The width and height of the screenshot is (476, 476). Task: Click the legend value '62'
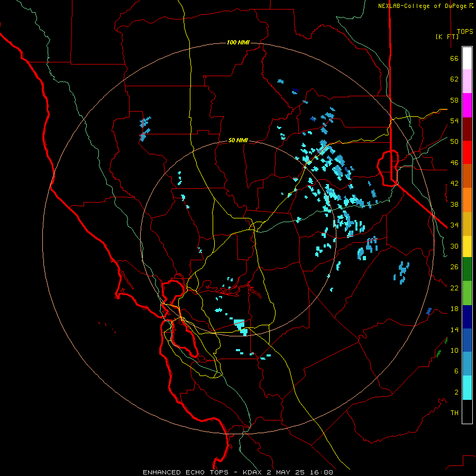(x=454, y=79)
